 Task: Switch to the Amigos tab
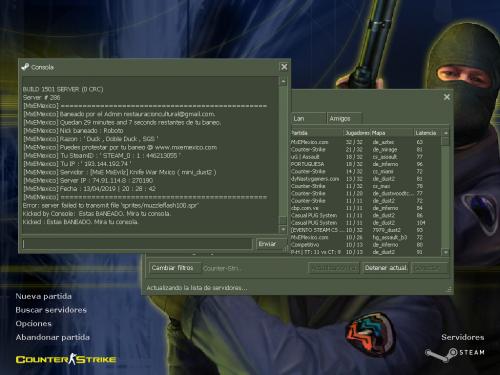click(344, 118)
